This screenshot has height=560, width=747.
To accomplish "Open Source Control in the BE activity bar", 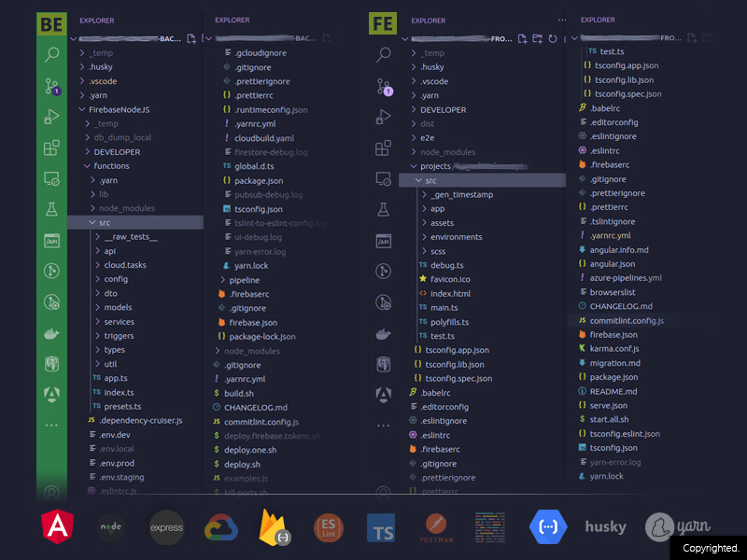I will [52, 87].
